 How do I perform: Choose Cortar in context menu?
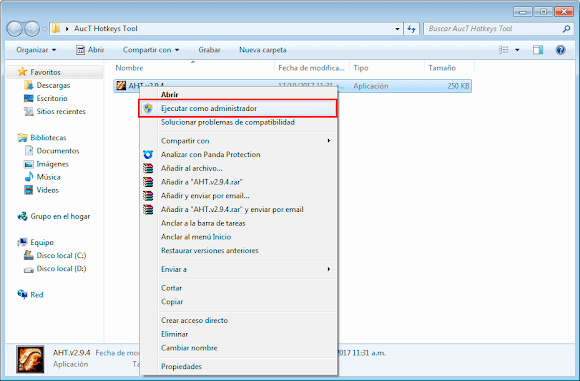(x=239, y=288)
